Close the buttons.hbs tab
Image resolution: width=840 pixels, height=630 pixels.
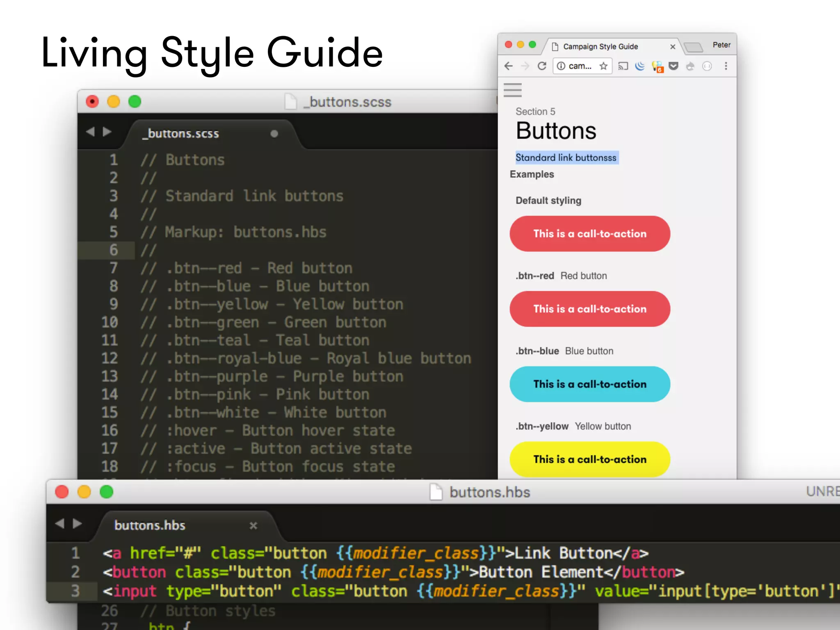point(253,525)
